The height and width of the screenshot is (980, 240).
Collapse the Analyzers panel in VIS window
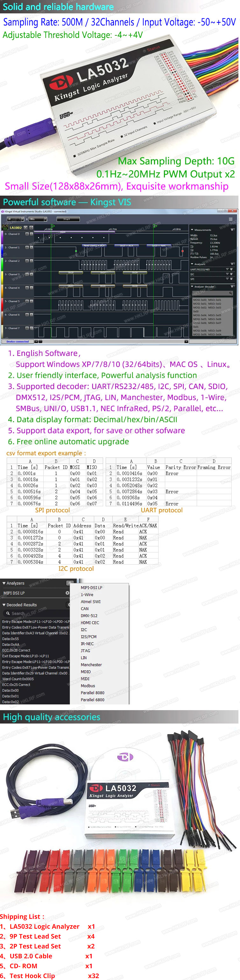tap(192, 264)
